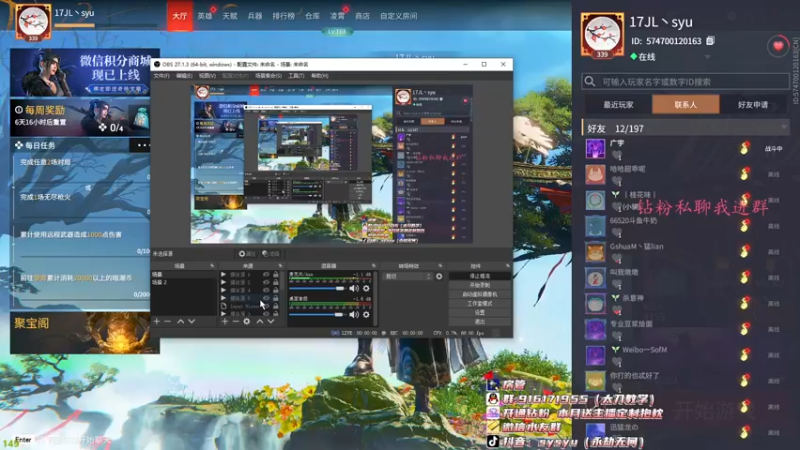This screenshot has width=800, height=450.
Task: Enable studio mode in OBS controls
Action: click(x=480, y=304)
